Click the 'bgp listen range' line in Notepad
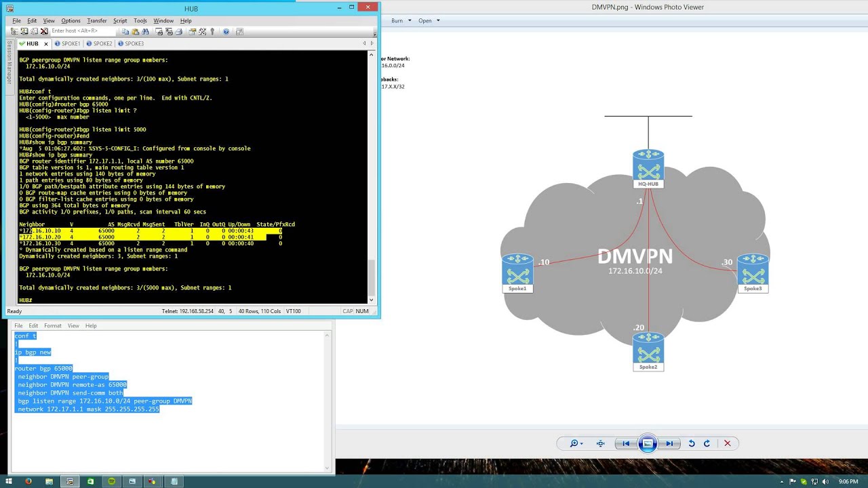This screenshot has width=868, height=488. (x=105, y=401)
